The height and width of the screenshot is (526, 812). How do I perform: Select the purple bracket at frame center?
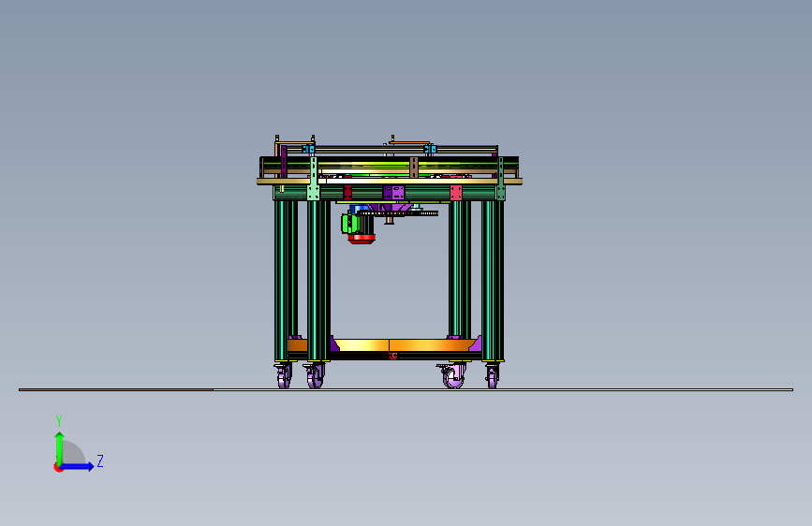[x=393, y=193]
